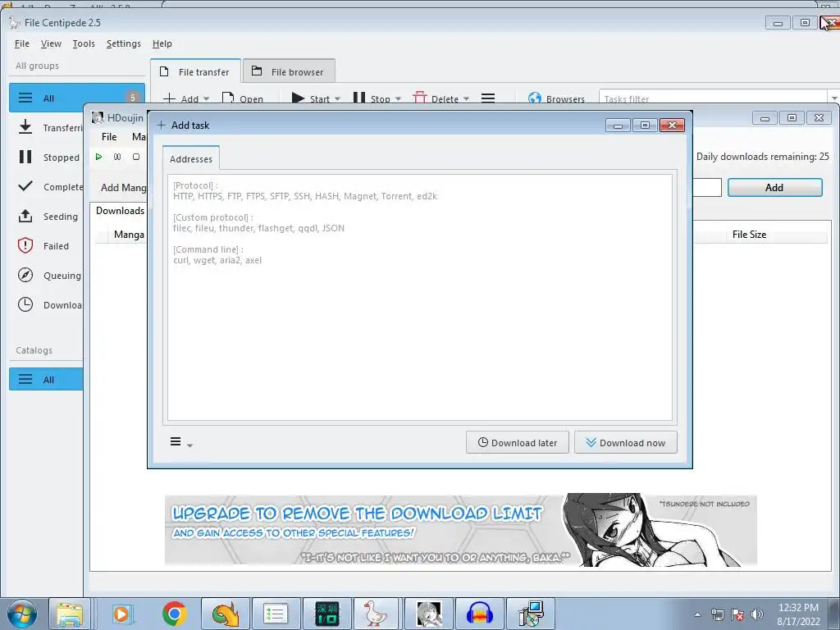Click the orange-green arrow taskbar icon
Image resolution: width=840 pixels, height=630 pixels.
(226, 614)
